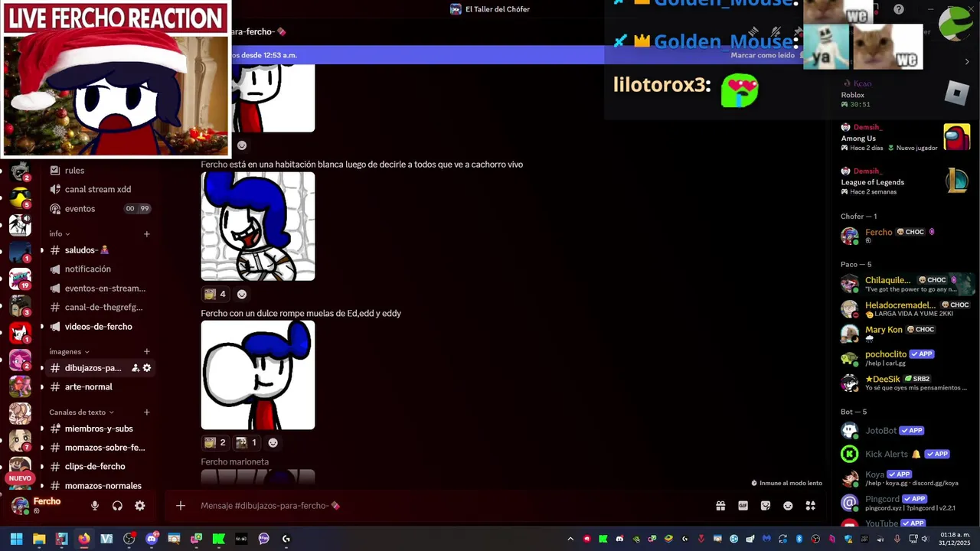Viewport: 980px width, 551px height.
Task: Collapse the imagenes category
Action: pos(70,351)
